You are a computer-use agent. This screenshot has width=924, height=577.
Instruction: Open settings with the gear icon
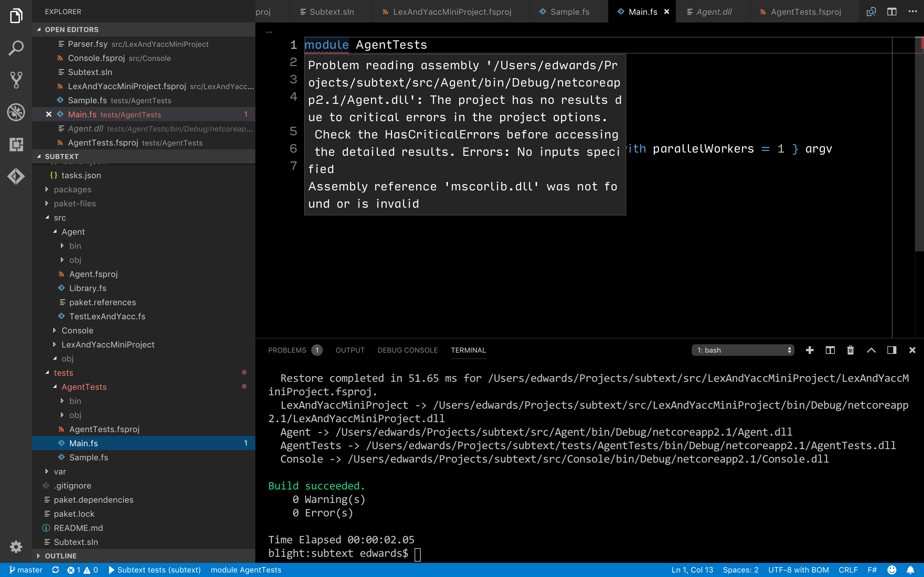(x=16, y=547)
